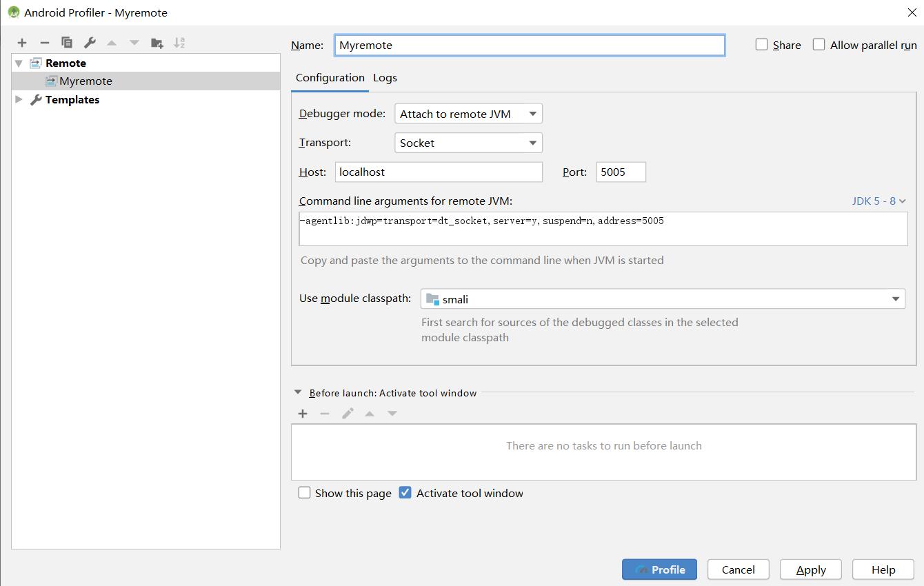Screen dimensions: 924x586
Task: Enable Allow parallel run checkbox
Action: click(818, 45)
